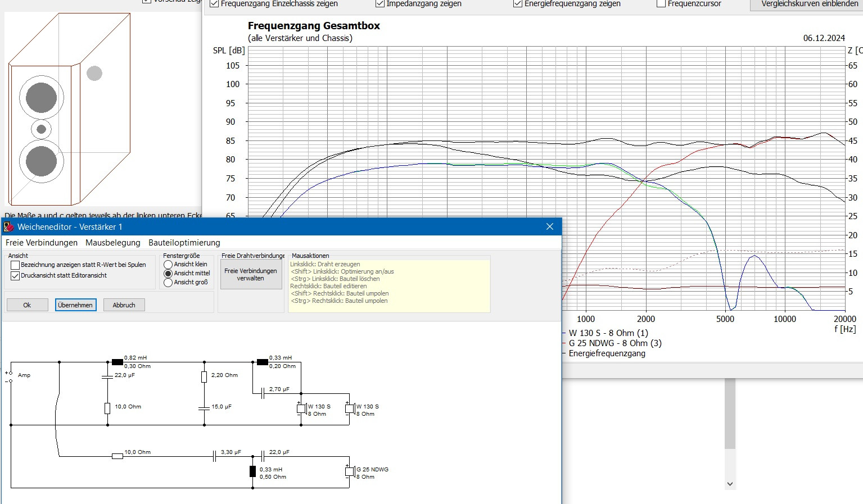Select the Ansicht groß radio button
863x504 pixels.
click(168, 283)
